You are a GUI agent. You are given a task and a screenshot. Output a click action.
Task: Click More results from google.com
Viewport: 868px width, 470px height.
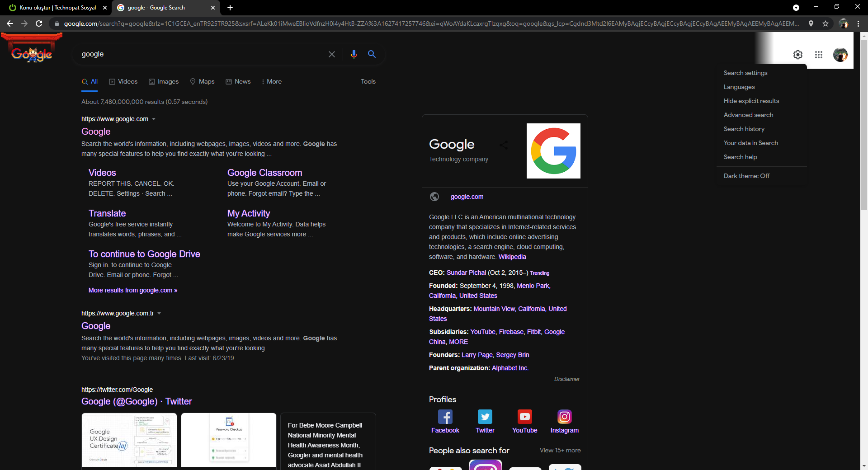click(x=133, y=290)
